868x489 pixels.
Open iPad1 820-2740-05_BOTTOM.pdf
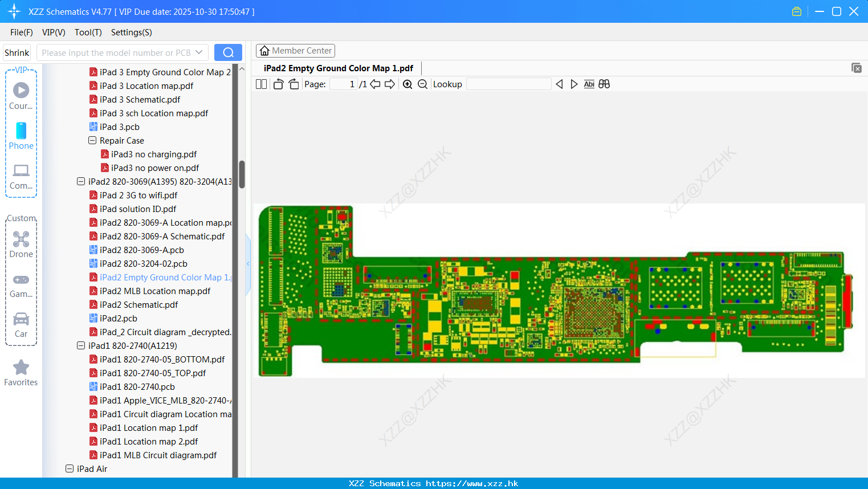[x=157, y=360]
